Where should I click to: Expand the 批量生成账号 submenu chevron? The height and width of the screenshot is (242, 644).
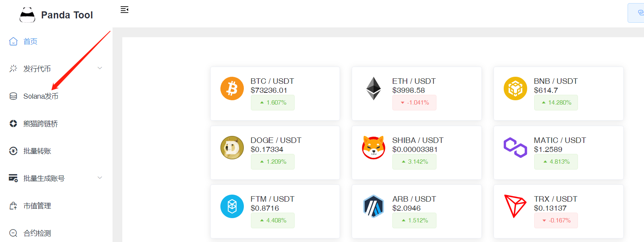click(100, 178)
